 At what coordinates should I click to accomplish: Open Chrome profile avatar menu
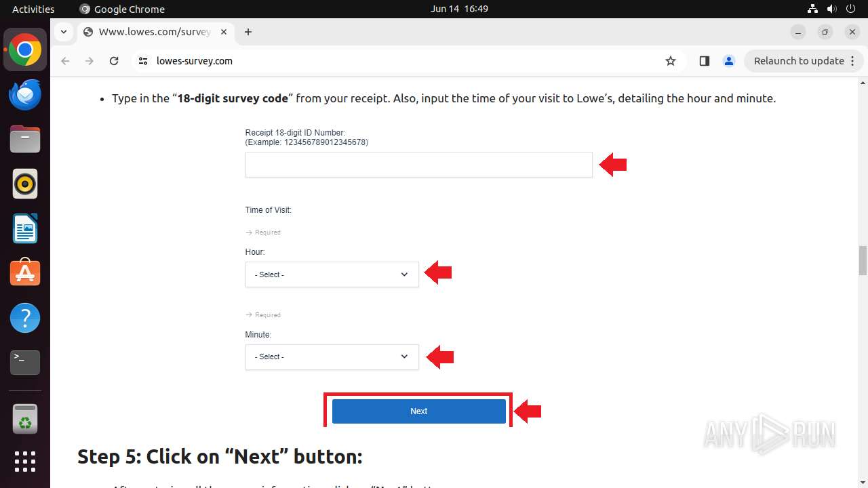729,61
